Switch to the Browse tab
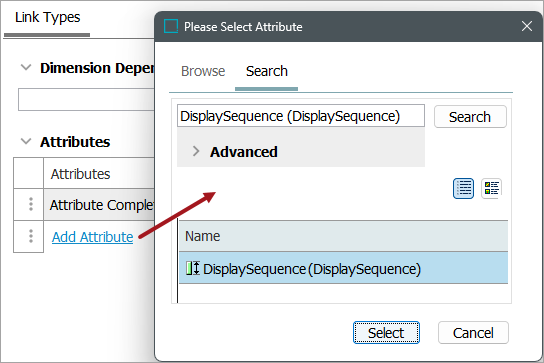 tap(203, 71)
